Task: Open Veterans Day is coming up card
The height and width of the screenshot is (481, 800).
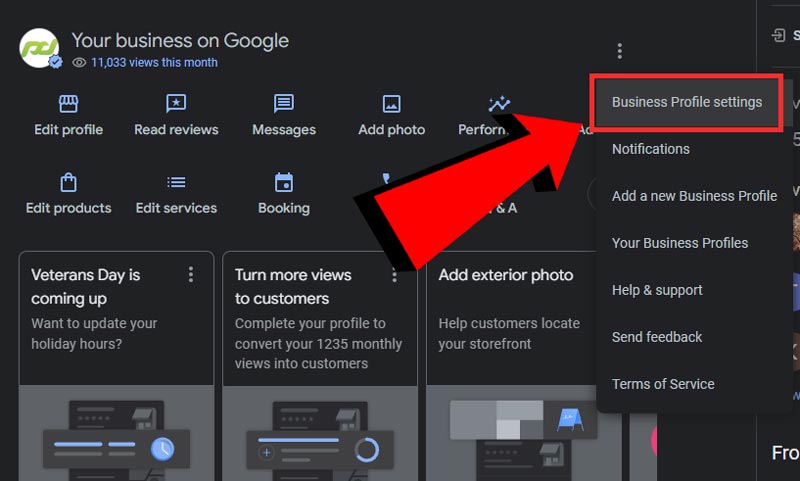Action: 116,366
